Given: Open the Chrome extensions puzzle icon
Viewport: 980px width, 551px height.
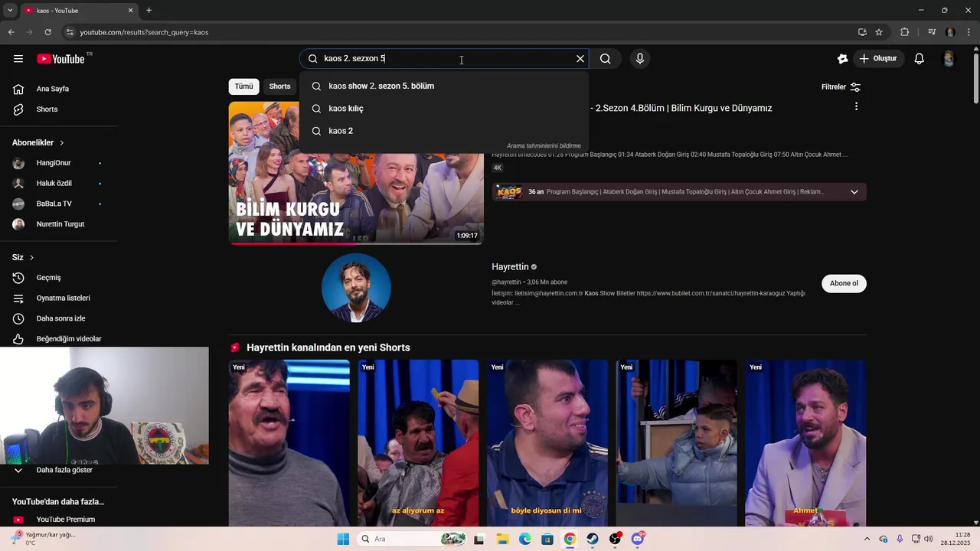Looking at the screenshot, I should click(905, 32).
